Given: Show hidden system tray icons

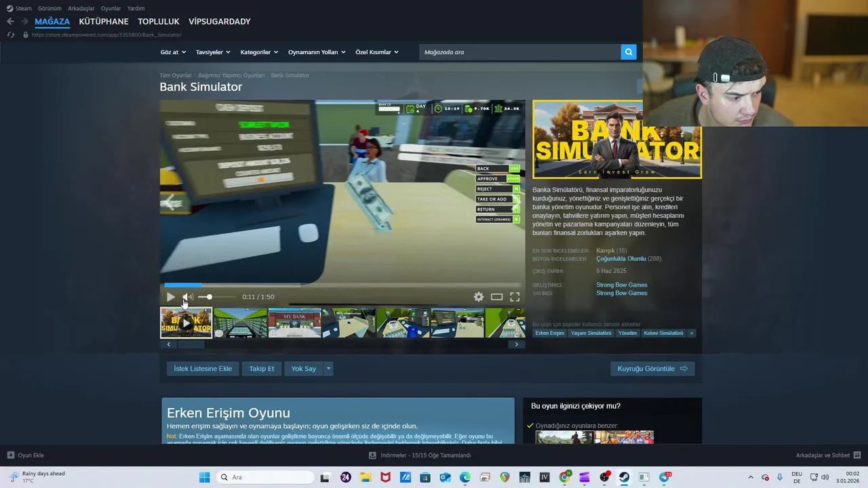Looking at the screenshot, I should (x=751, y=477).
